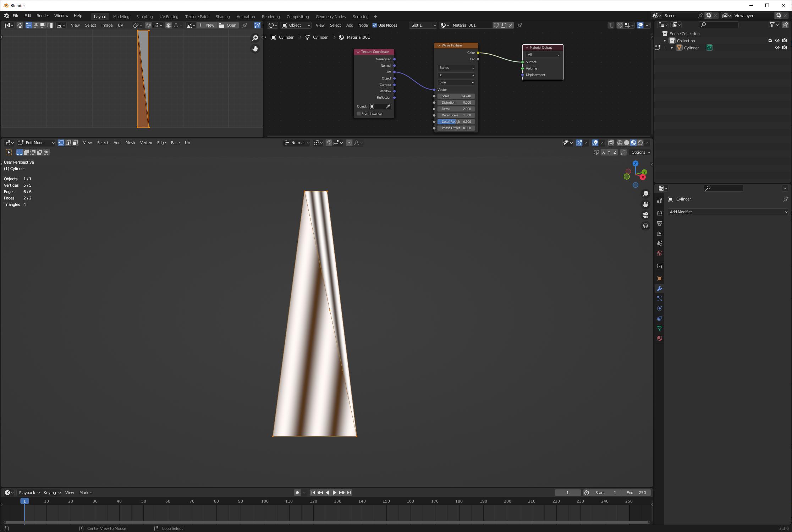Open Material Output All target dropdown

(x=543, y=55)
